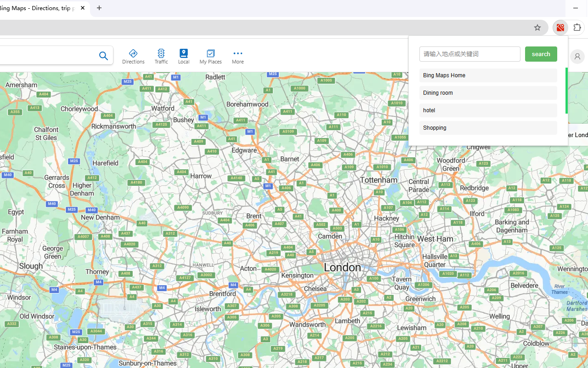The width and height of the screenshot is (588, 368).
Task: Click the Lambeth label on the map
Action: (x=348, y=321)
